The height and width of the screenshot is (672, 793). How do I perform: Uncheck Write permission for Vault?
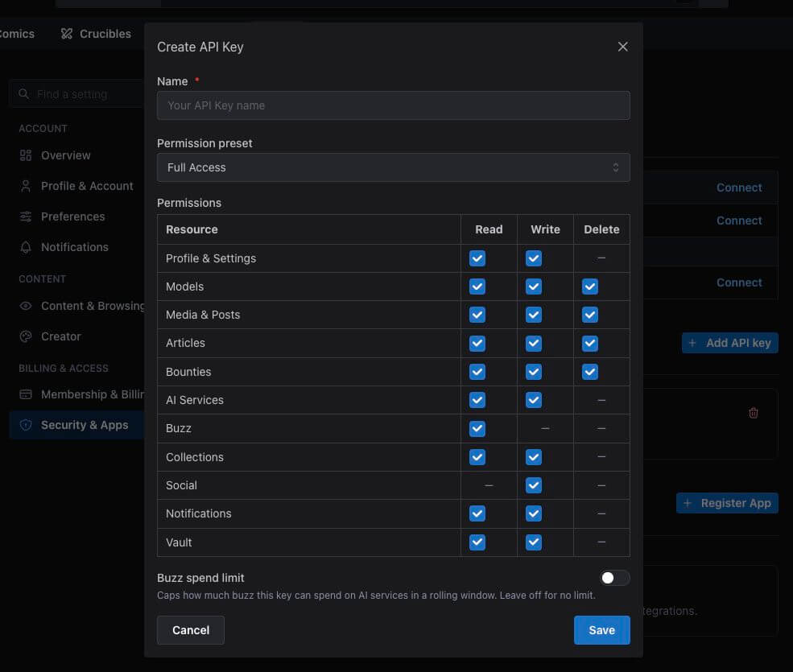point(534,542)
